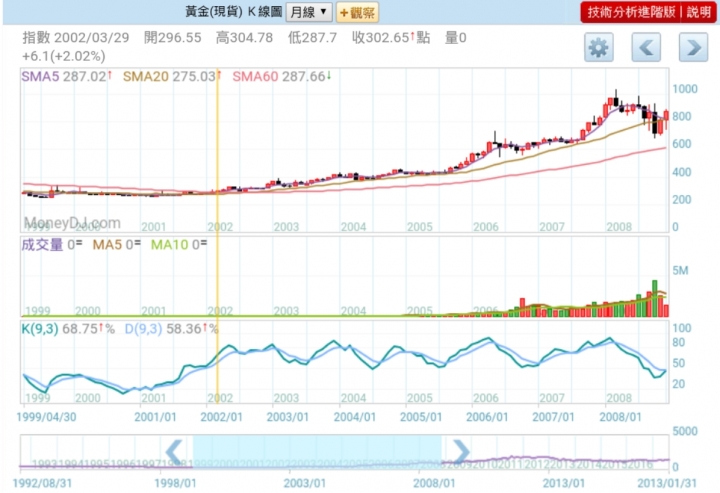Click the 黃金(現貨) K線圖 title

coord(234,11)
